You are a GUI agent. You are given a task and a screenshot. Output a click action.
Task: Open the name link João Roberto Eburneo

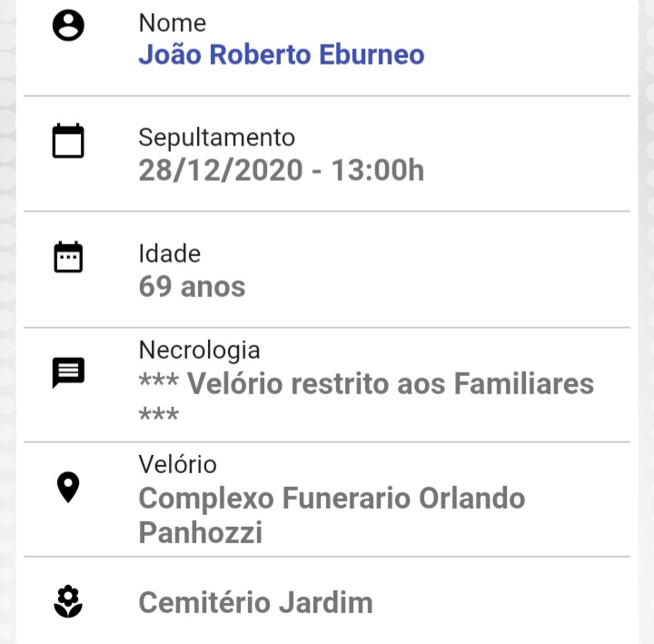282,54
